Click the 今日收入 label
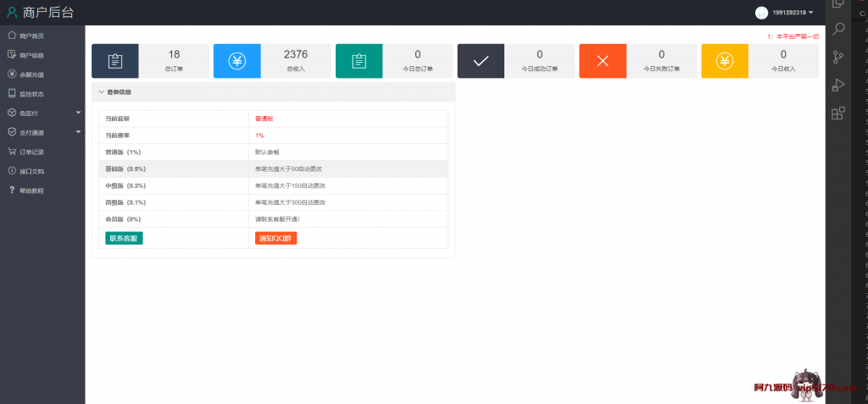Screen dimensions: 868x404 pos(783,69)
